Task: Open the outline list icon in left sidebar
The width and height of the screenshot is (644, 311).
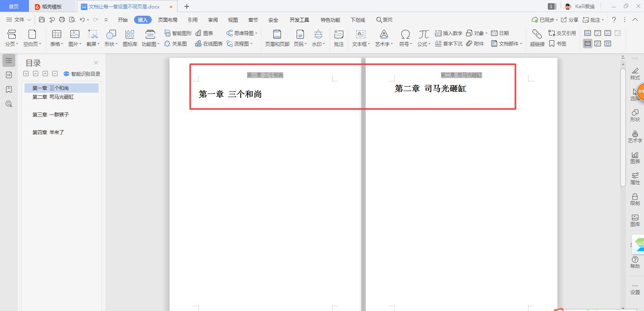Action: [x=9, y=60]
